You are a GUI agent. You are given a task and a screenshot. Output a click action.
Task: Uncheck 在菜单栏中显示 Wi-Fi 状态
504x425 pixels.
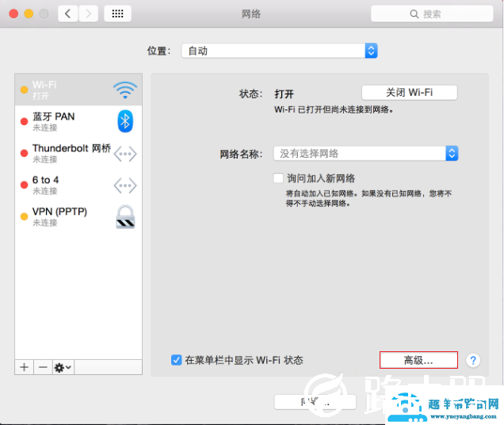[176, 360]
